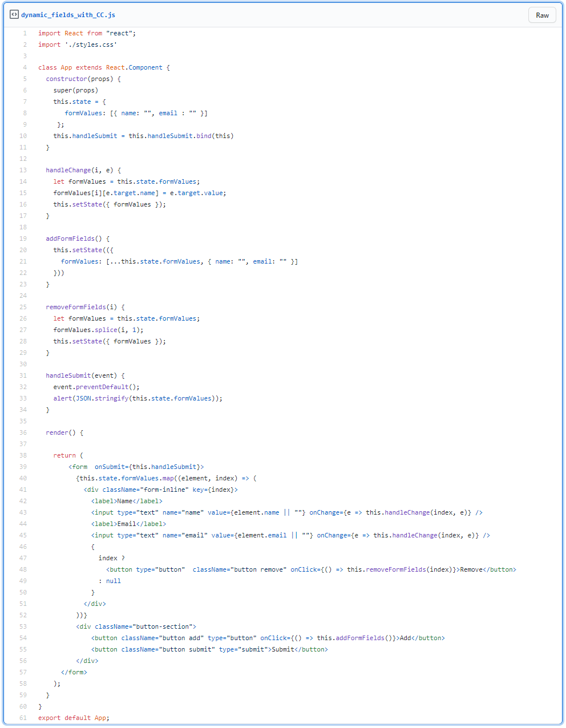Viewport: 566px width, 728px height.
Task: Click line number 13 beside handleChange
Action: [x=23, y=170]
